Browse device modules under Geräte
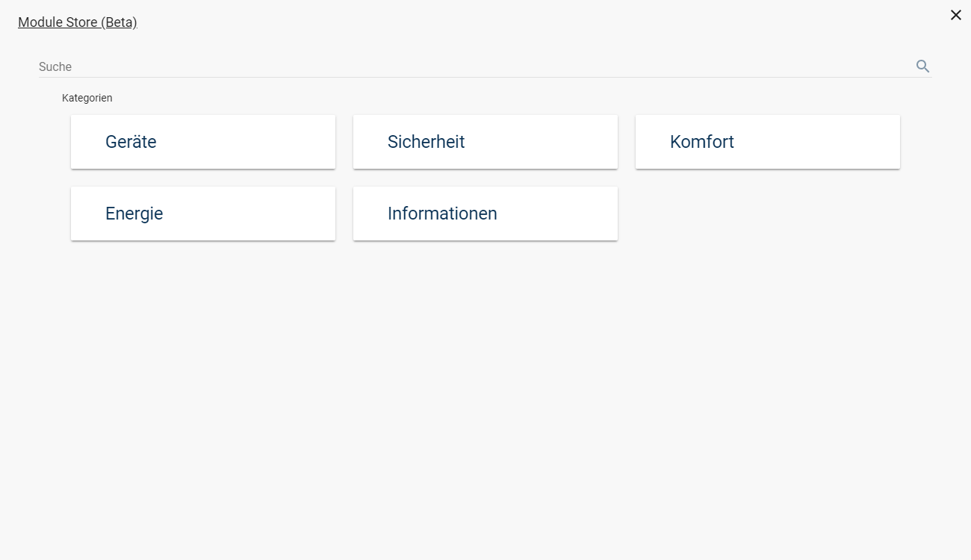Image resolution: width=971 pixels, height=560 pixels. (202, 142)
